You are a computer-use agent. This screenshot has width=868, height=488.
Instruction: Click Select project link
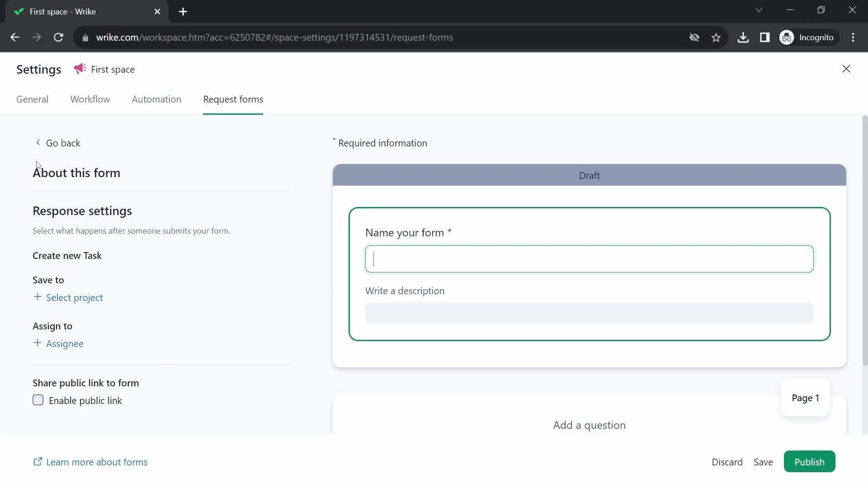(x=75, y=298)
